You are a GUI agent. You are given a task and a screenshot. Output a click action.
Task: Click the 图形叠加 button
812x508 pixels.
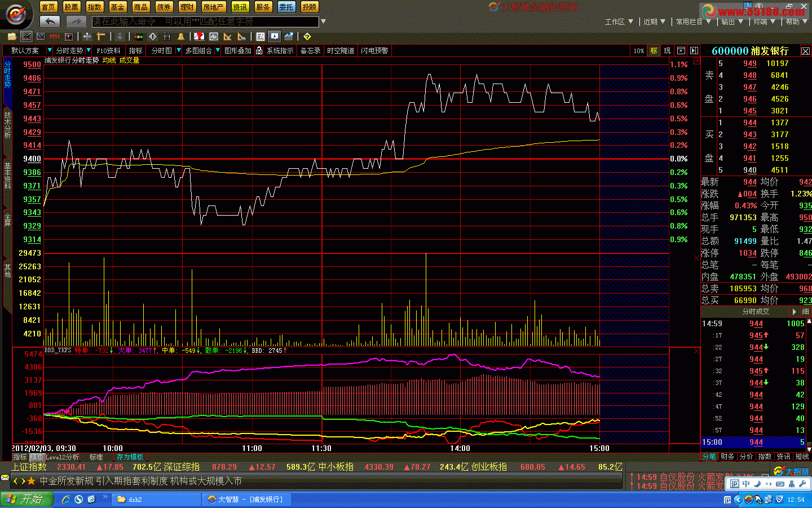pyautogui.click(x=237, y=50)
